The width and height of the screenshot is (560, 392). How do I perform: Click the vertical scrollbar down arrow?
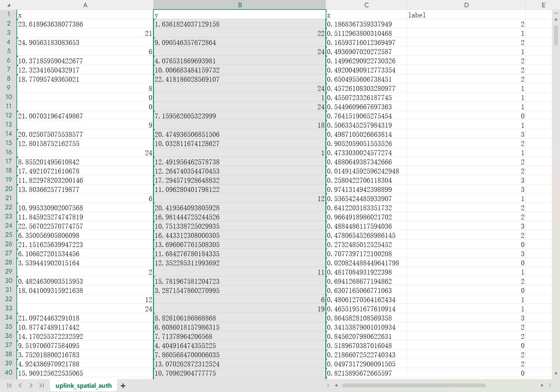(556, 373)
